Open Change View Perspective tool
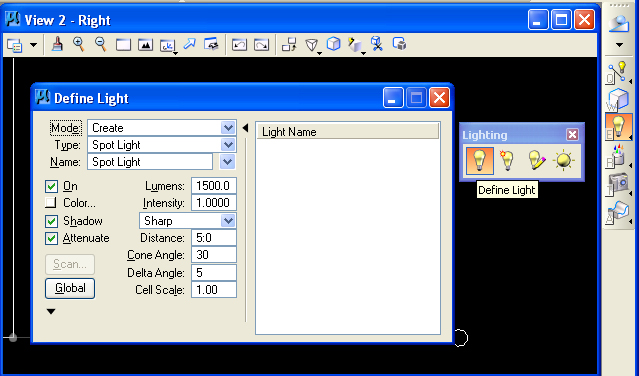The image size is (639, 376). point(312,45)
